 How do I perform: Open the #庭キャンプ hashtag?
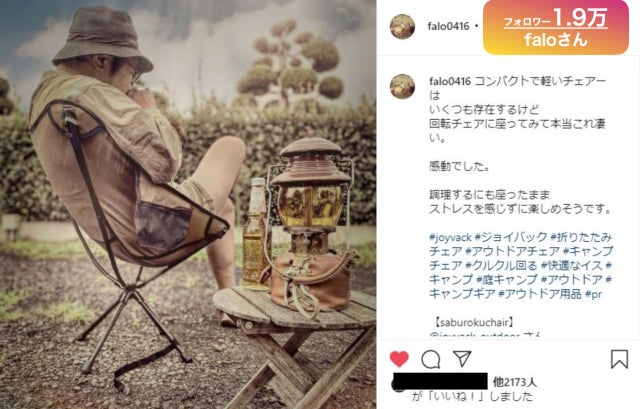tap(507, 280)
